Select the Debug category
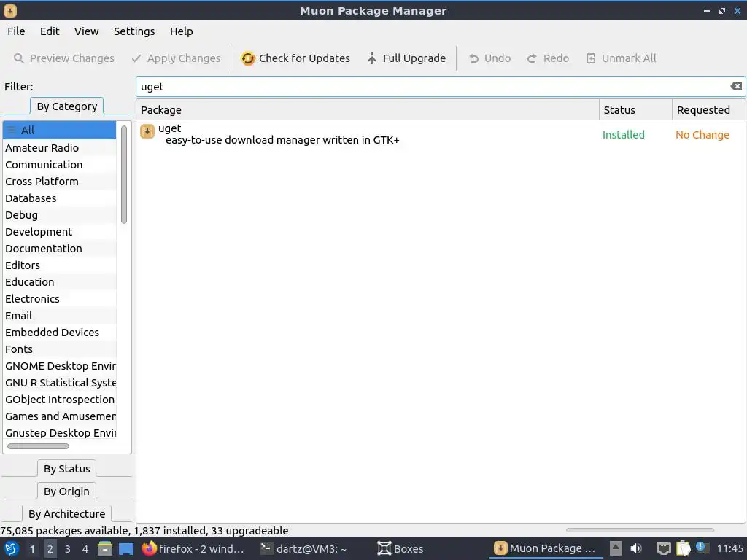The height and width of the screenshot is (560, 747). [x=59, y=215]
